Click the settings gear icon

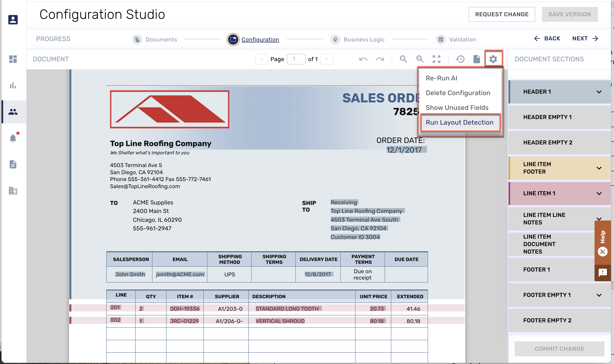click(493, 59)
